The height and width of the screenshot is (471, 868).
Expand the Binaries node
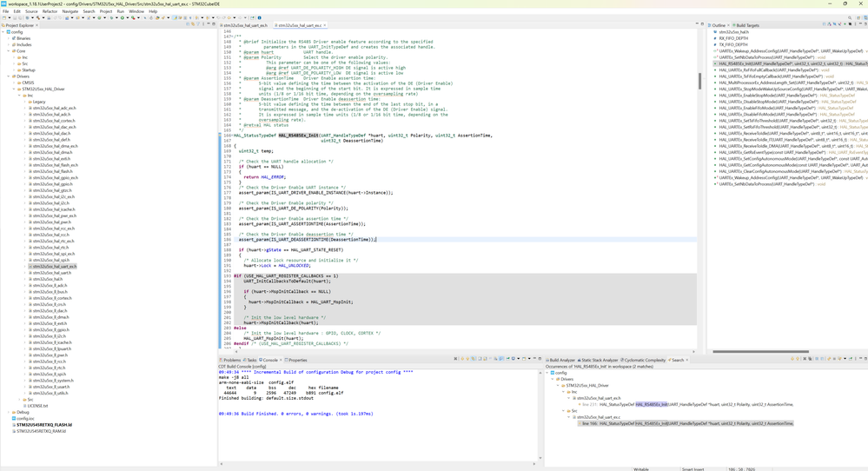(9, 38)
